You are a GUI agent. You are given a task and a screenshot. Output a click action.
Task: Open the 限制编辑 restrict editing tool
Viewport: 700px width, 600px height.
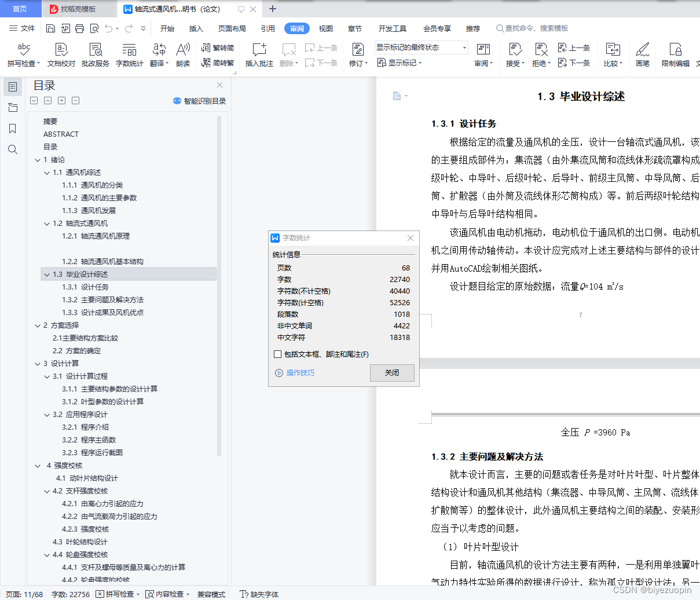click(676, 55)
